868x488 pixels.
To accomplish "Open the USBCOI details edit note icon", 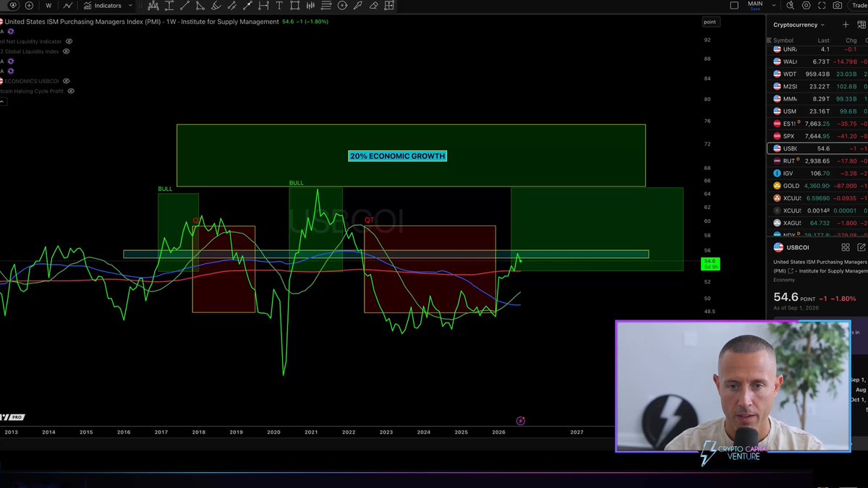I will [861, 247].
